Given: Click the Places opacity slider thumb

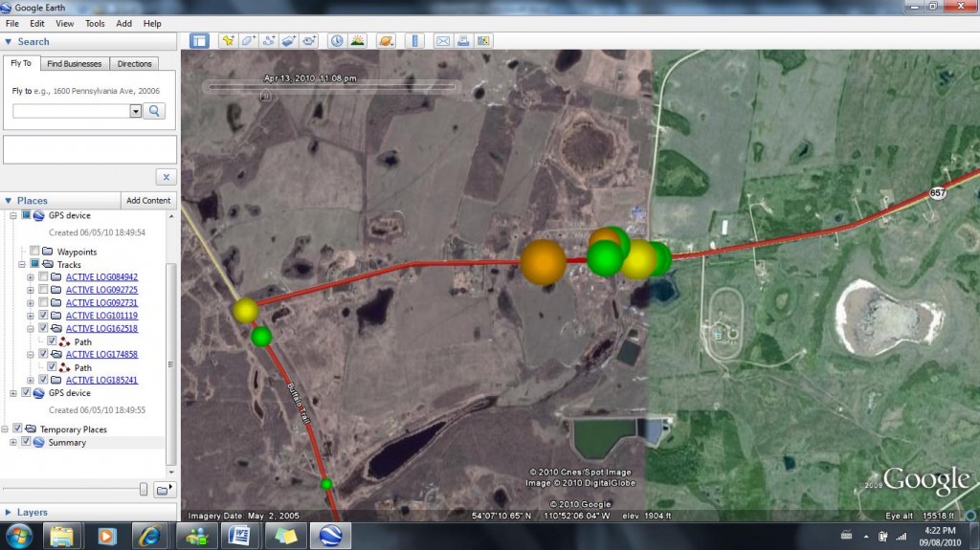Looking at the screenshot, I should (144, 490).
